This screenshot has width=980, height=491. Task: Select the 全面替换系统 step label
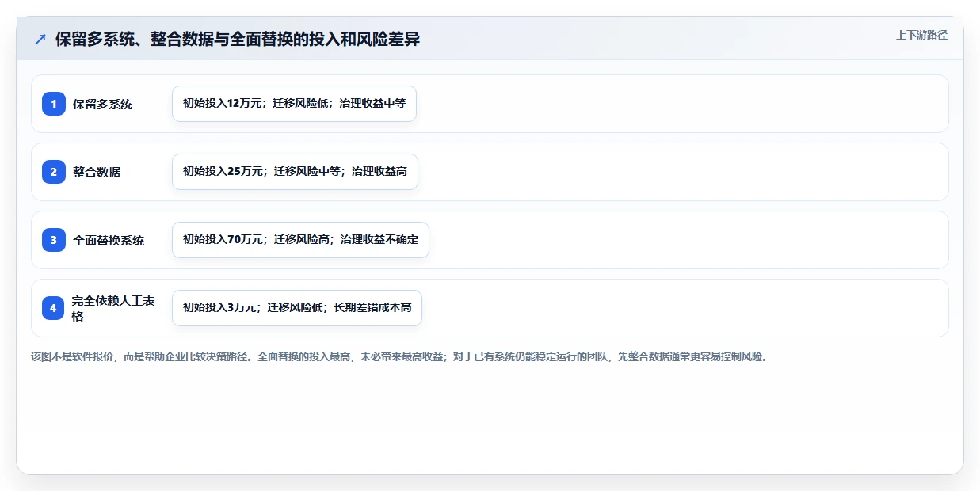point(109,240)
